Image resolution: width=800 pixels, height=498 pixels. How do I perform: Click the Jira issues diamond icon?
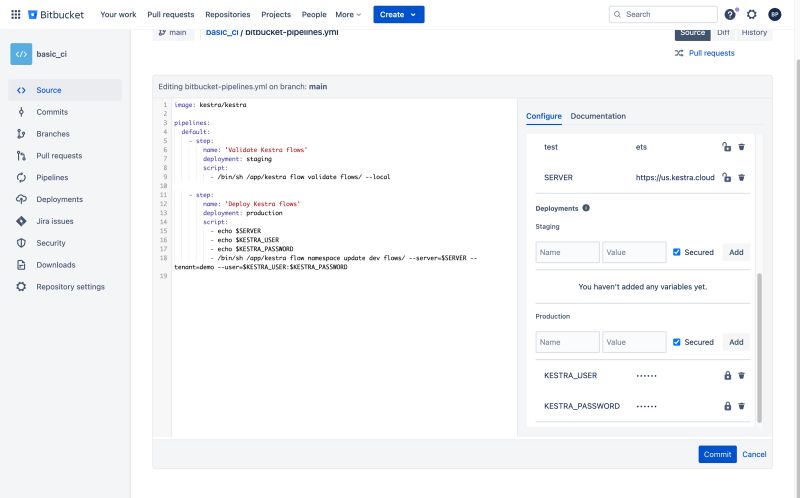point(21,221)
